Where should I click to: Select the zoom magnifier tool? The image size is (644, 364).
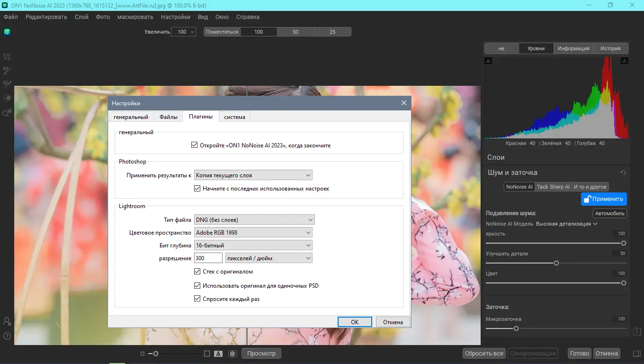[x=7, y=113]
